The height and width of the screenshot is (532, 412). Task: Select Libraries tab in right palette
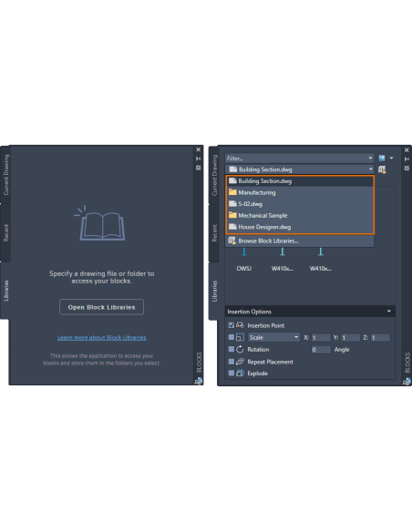tap(214, 292)
